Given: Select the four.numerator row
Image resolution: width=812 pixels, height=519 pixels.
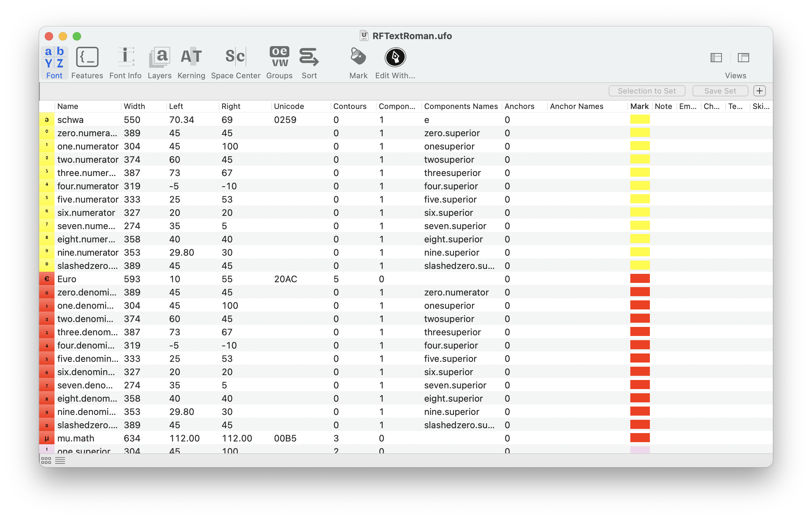Looking at the screenshot, I should pos(406,186).
